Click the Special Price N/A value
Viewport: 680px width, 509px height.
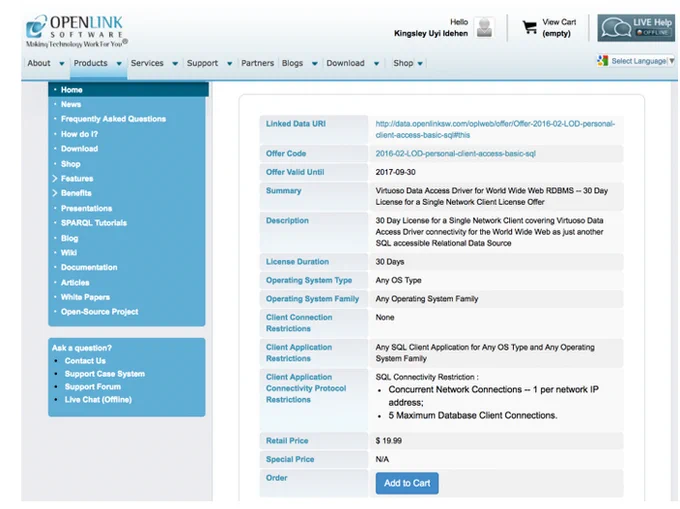(x=382, y=459)
